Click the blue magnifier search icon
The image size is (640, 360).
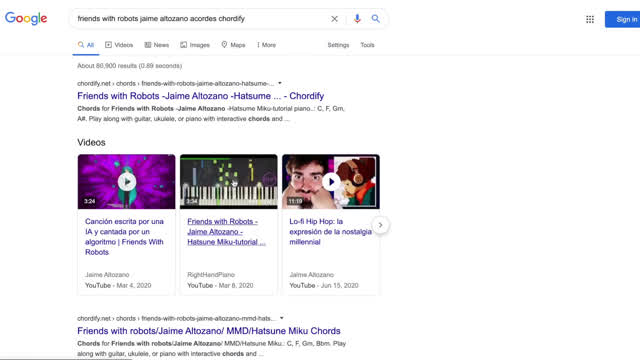pyautogui.click(x=376, y=19)
